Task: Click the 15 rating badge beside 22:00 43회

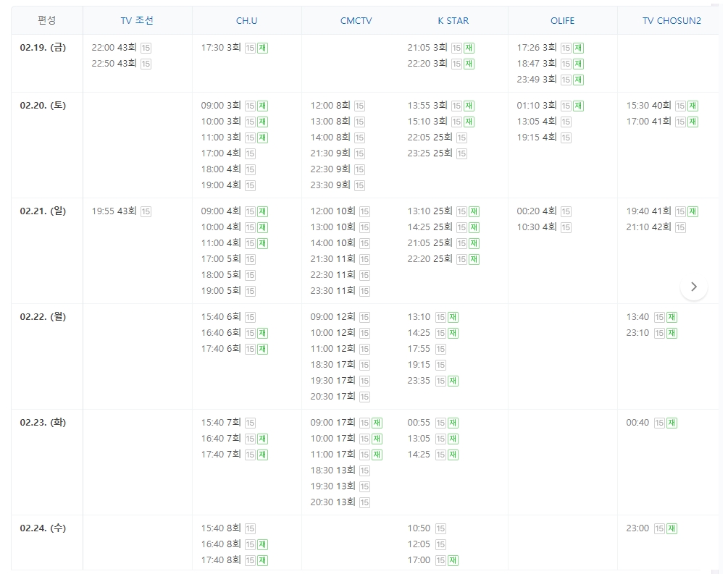Action: [146, 48]
